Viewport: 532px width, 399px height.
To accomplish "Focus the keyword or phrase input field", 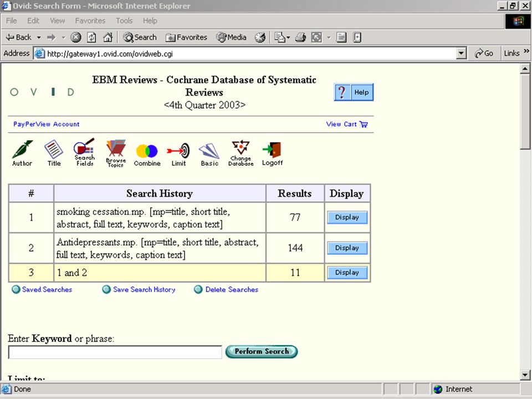I will point(115,352).
